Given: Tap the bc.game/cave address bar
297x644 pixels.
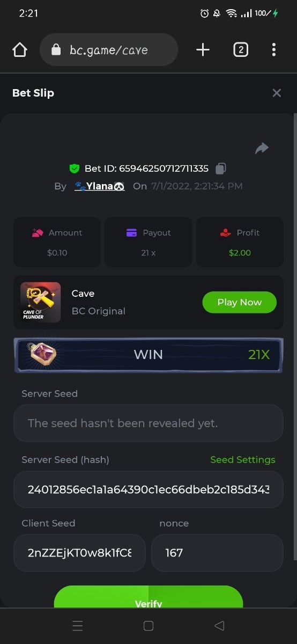Looking at the screenshot, I should point(109,50).
